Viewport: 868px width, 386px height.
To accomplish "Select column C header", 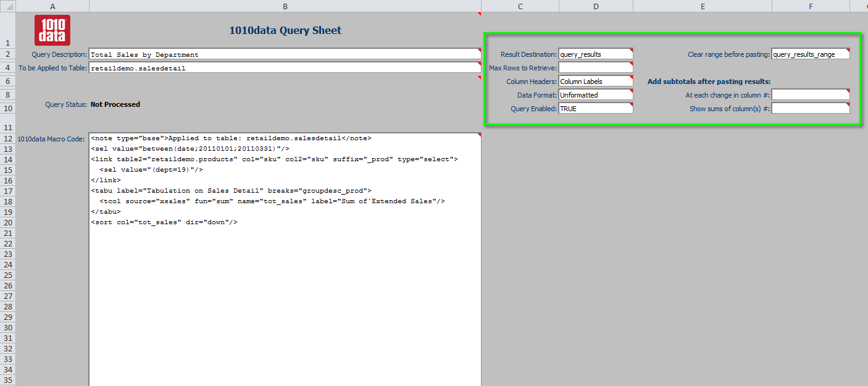I will (520, 6).
